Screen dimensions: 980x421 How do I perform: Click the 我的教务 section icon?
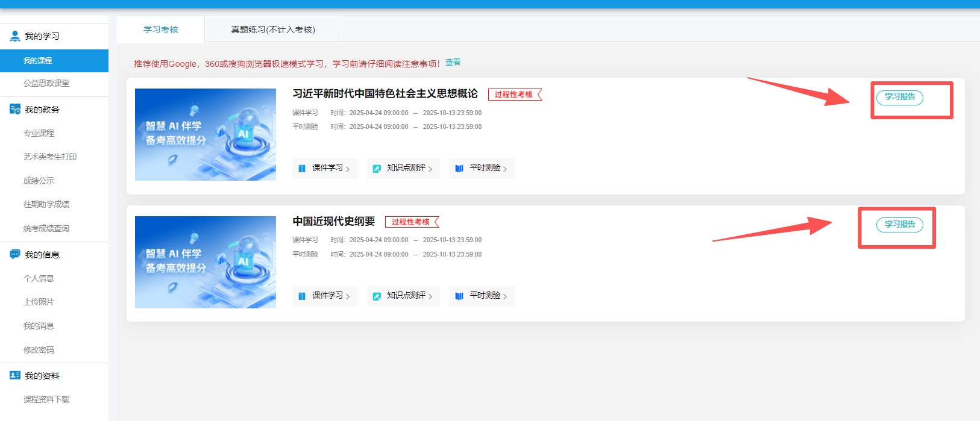tap(15, 109)
